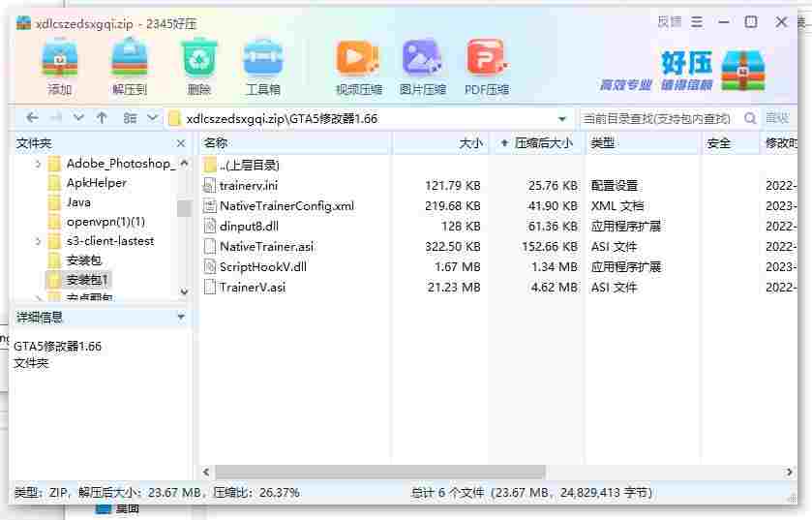Click the archive path address field
The image size is (812, 520).
363,118
